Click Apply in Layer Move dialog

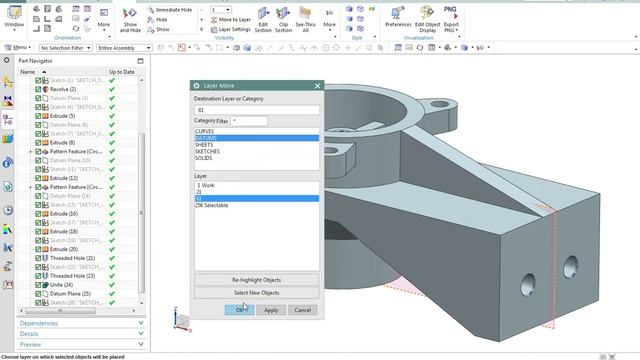click(271, 310)
